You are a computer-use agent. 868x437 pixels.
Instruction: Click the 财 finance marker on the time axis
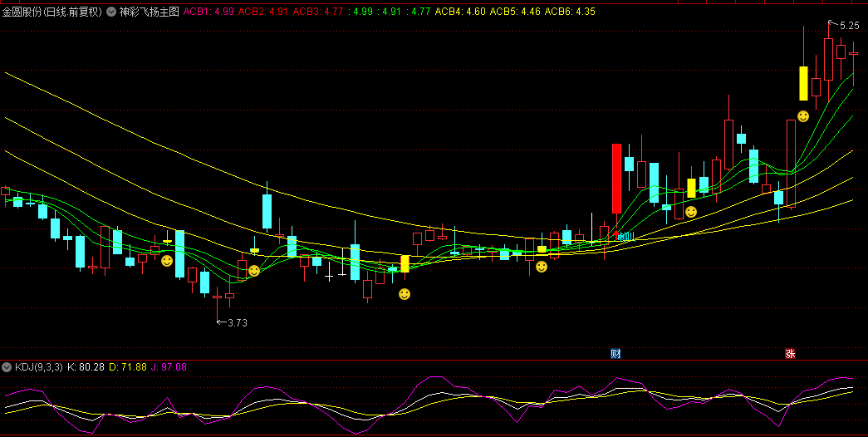click(615, 353)
